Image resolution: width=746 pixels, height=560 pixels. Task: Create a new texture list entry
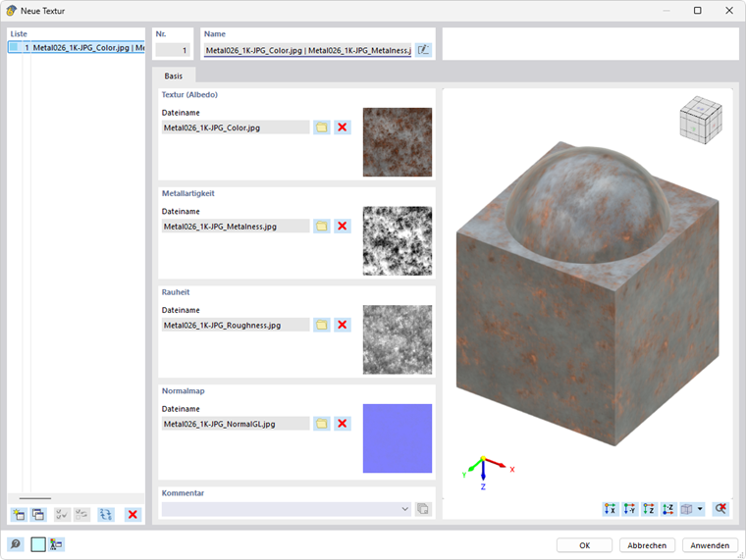pyautogui.click(x=19, y=514)
